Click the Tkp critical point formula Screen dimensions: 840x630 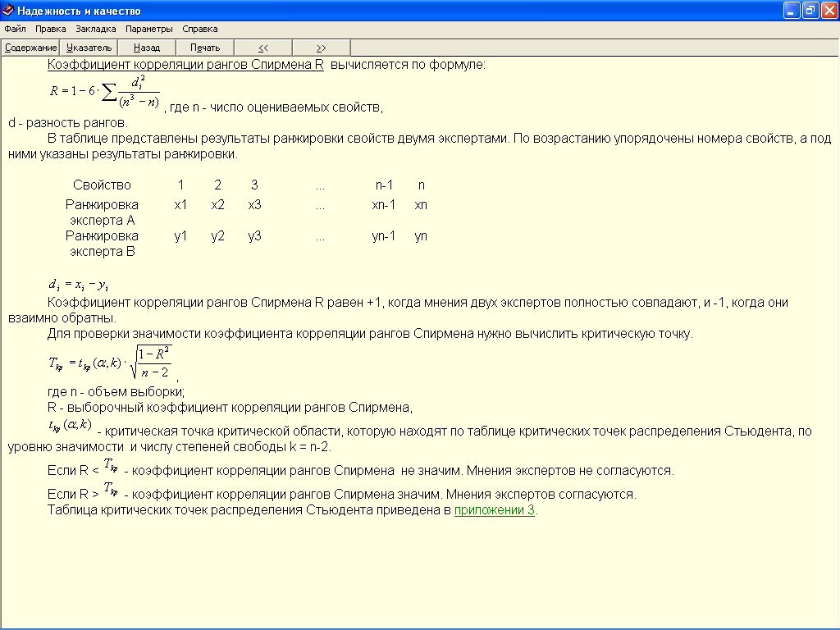pyautogui.click(x=111, y=362)
